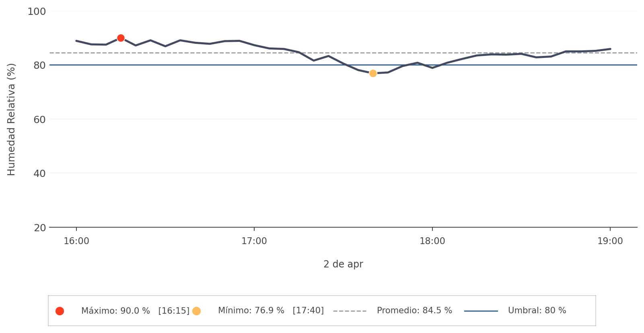Viewport: 644px width, 333px height.
Task: Select the 19:00 x-axis tick label
Action: pyautogui.click(x=610, y=241)
